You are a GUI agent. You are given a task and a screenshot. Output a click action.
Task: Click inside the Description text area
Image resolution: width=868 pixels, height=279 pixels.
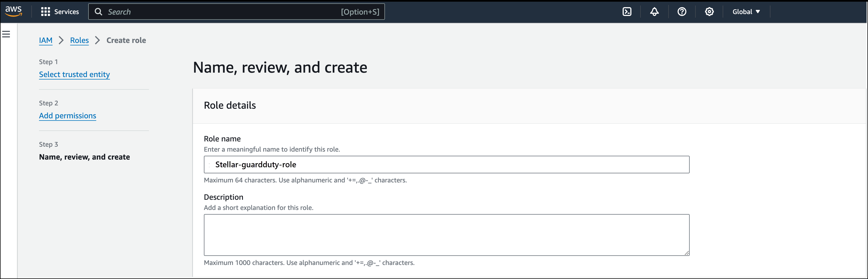coord(446,235)
